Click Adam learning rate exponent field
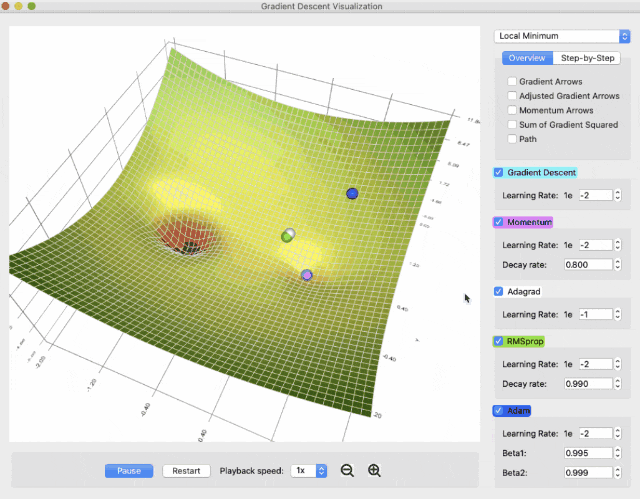 [596, 433]
